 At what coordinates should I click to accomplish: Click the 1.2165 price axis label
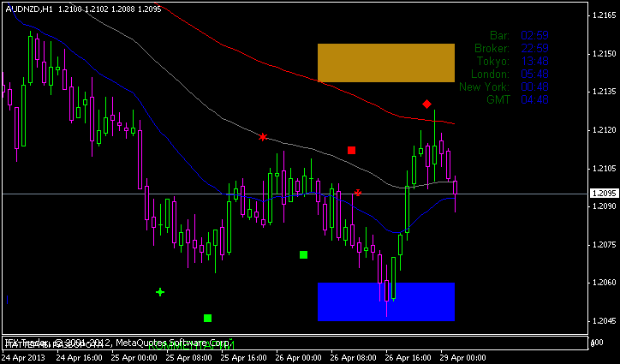[x=603, y=15]
